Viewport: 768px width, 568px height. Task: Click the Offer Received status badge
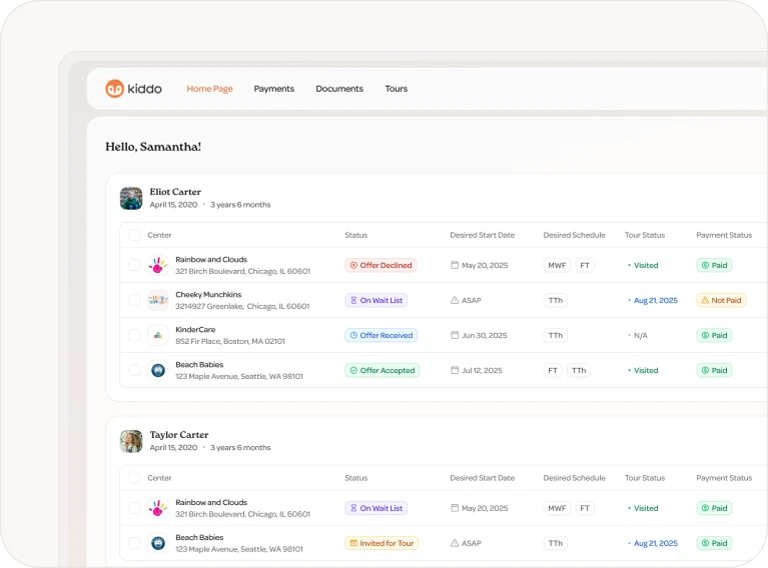[381, 335]
